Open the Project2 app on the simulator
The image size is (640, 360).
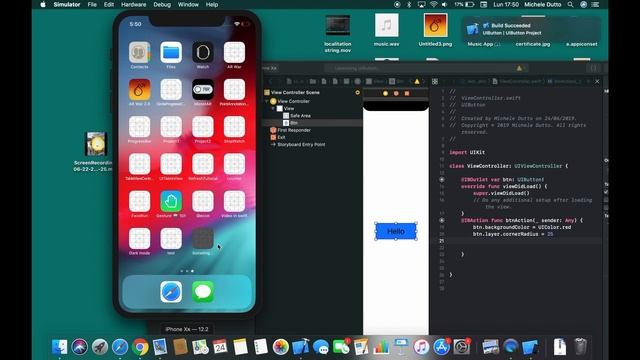(203, 127)
